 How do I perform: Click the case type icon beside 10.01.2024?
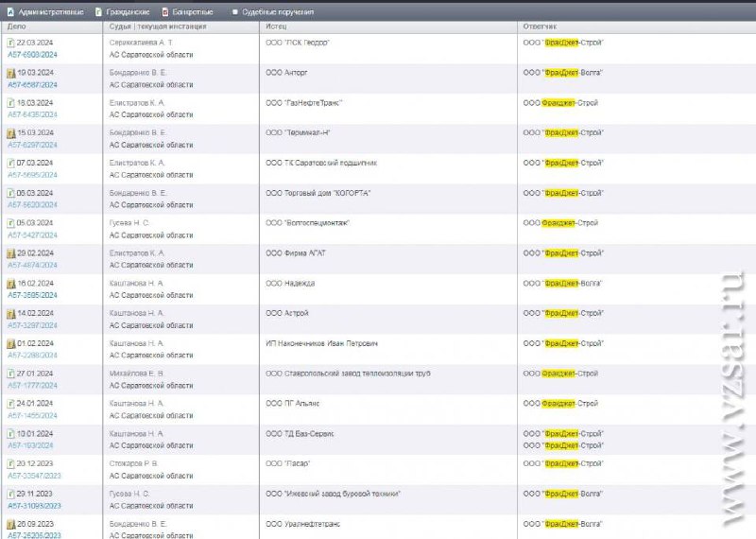pyautogui.click(x=10, y=434)
